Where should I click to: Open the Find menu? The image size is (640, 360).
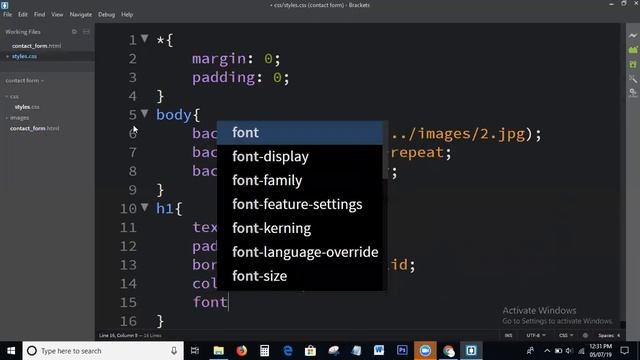pyautogui.click(x=40, y=14)
